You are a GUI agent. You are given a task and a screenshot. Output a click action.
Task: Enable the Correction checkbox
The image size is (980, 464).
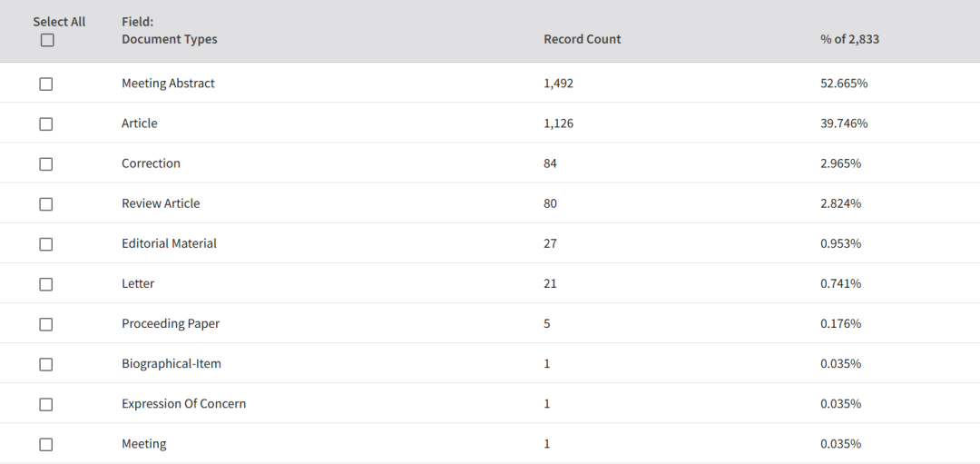(x=45, y=164)
